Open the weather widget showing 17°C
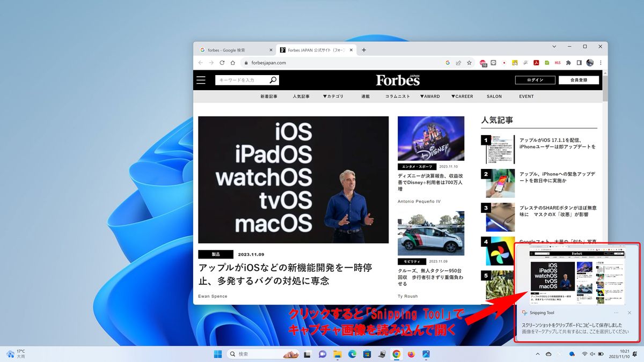This screenshot has width=644, height=362. [16, 354]
